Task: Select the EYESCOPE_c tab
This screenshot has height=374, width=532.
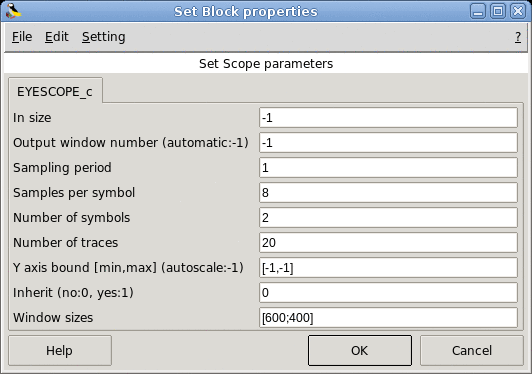Action: 55,92
